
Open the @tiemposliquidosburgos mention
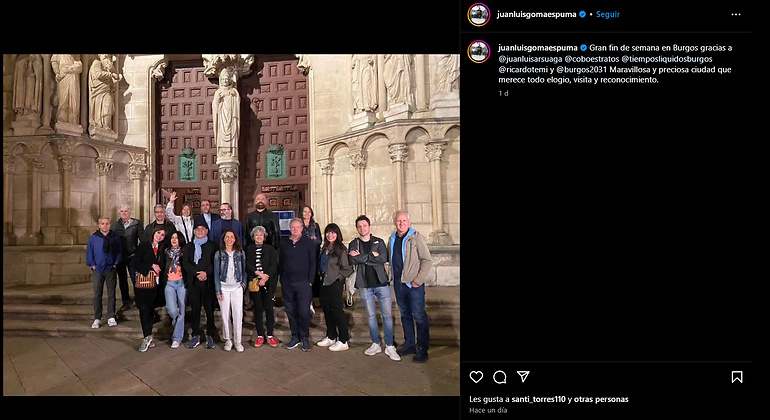(667, 58)
